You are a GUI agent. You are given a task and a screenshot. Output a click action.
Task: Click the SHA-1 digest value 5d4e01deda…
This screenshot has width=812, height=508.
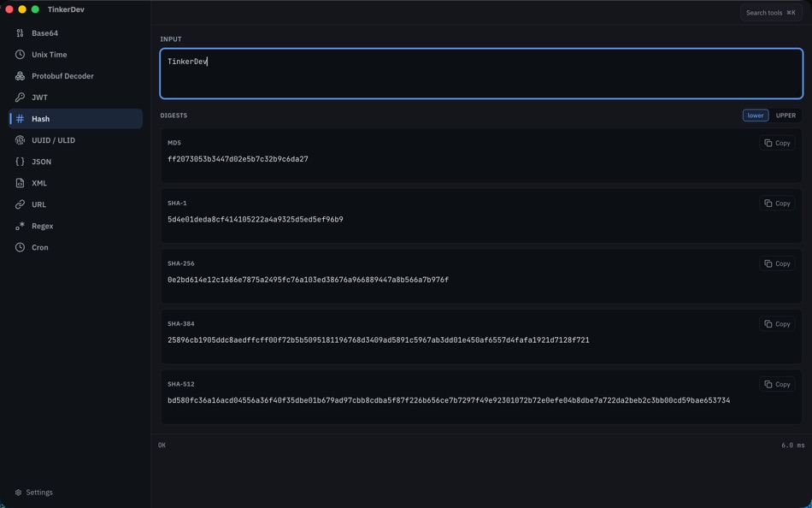(x=256, y=219)
